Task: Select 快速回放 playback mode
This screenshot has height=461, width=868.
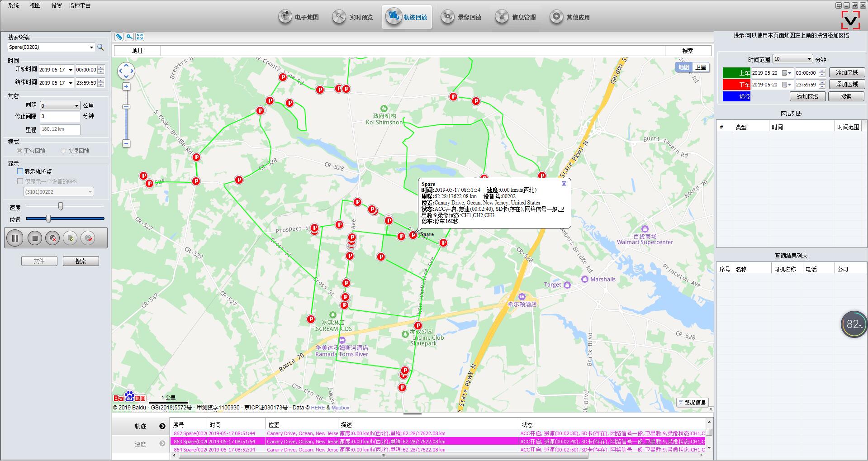Action: coord(75,151)
